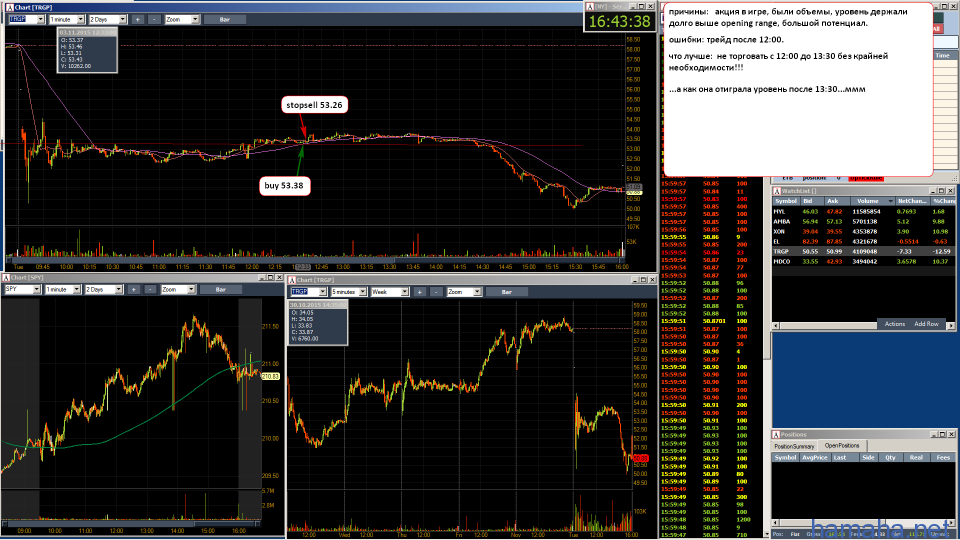Click Add Row in the WatchList
The height and width of the screenshot is (540, 960).
pyautogui.click(x=926, y=324)
